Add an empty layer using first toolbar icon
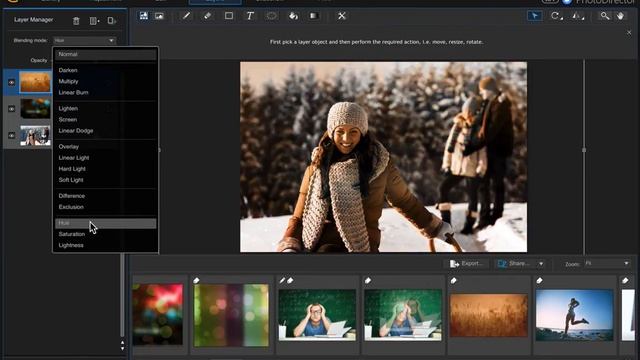 point(144,16)
